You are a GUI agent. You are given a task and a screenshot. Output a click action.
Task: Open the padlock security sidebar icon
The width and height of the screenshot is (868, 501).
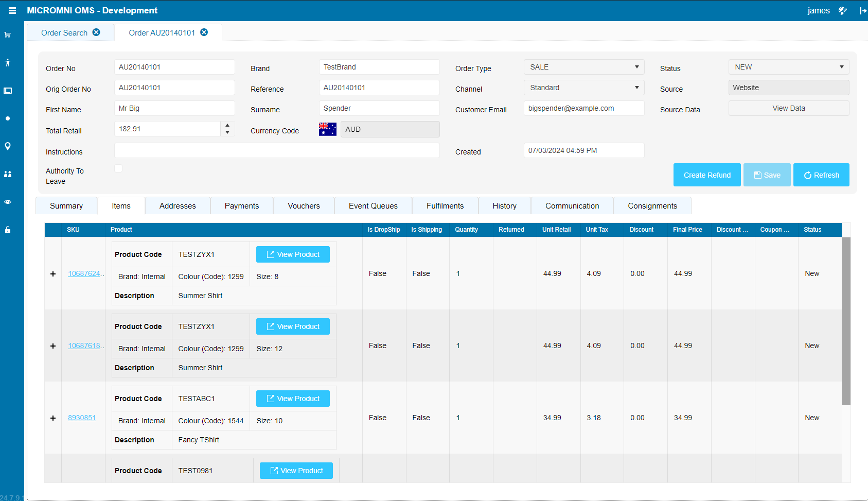[x=8, y=230]
